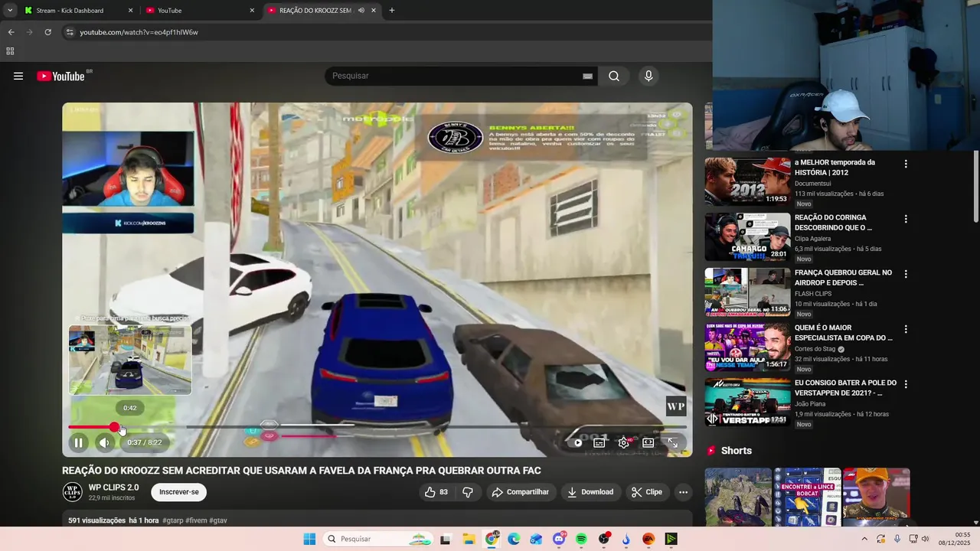The image size is (980, 551).
Task: Open 'a MELHOR temporada da HISTÓRIA' thumbnail
Action: coord(747,181)
